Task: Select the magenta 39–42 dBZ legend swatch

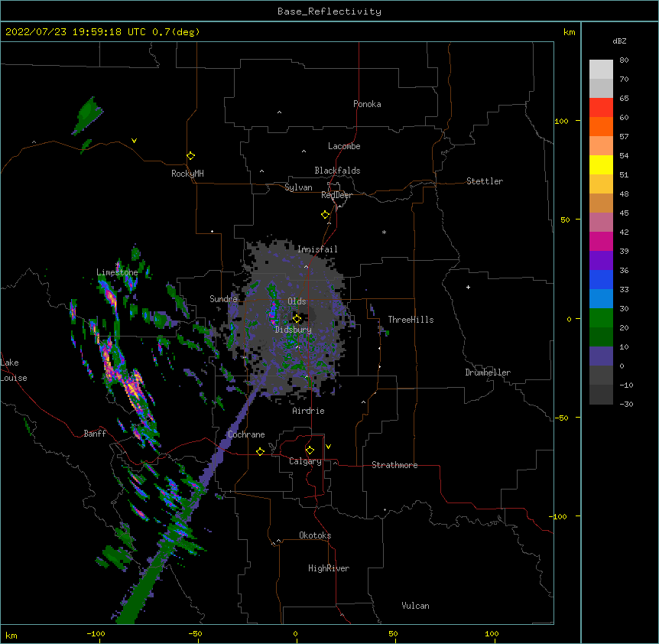Action: pyautogui.click(x=601, y=241)
